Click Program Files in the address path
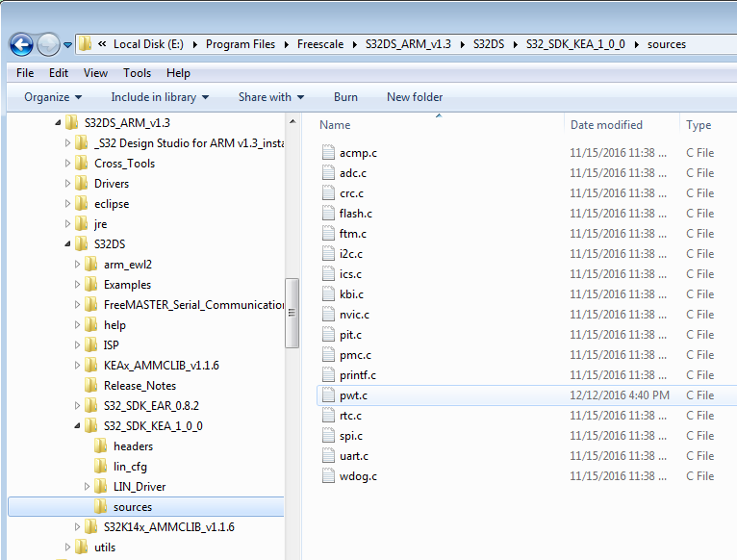 [x=241, y=44]
